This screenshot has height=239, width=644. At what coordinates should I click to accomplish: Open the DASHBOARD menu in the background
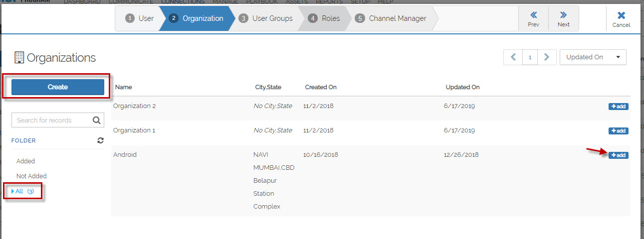(82, 2)
